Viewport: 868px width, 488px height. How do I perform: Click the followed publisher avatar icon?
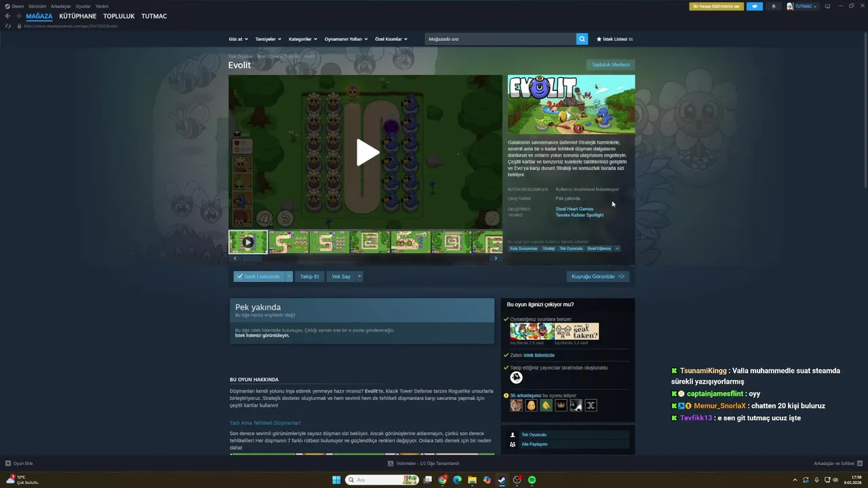(x=516, y=378)
